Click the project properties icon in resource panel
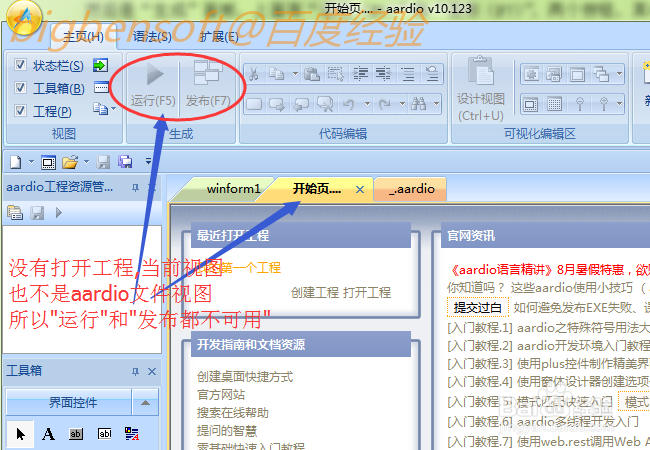This screenshot has height=450, width=650. point(15,213)
